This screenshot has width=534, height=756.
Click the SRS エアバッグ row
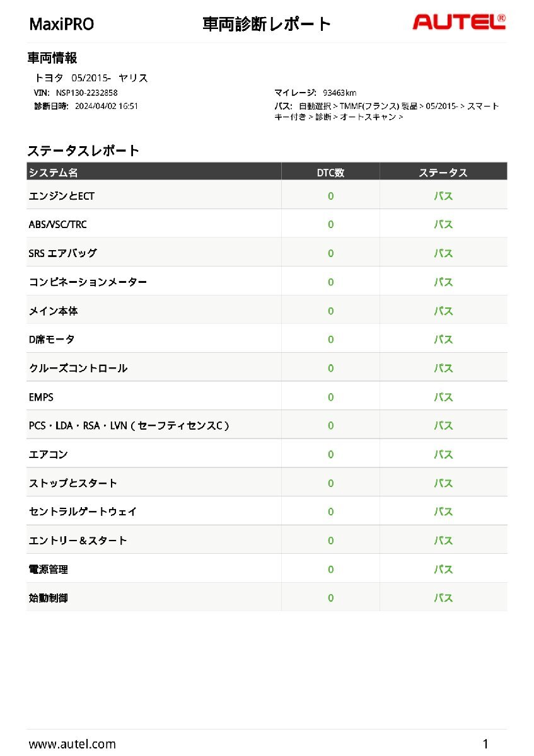point(63,253)
